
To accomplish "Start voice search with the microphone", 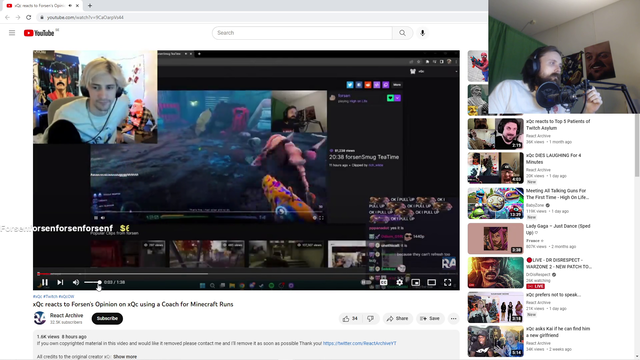I will pos(422,33).
